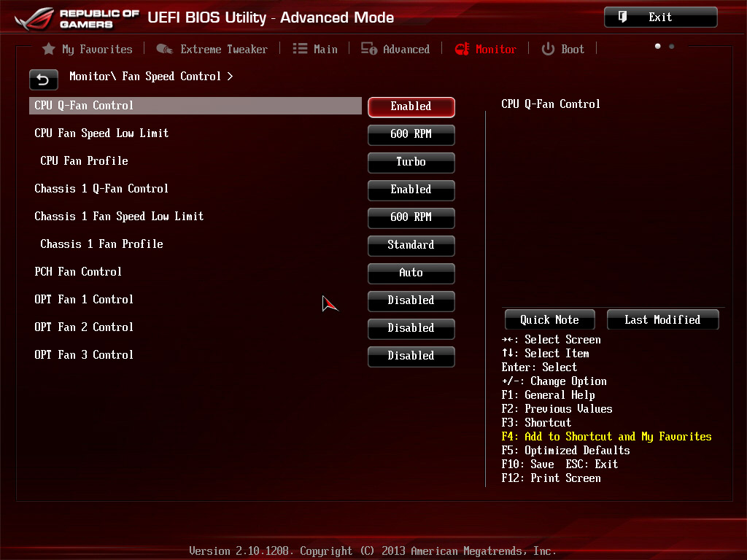Select OPT Fan 1 Control label
The width and height of the screenshot is (747, 560).
[x=84, y=299]
